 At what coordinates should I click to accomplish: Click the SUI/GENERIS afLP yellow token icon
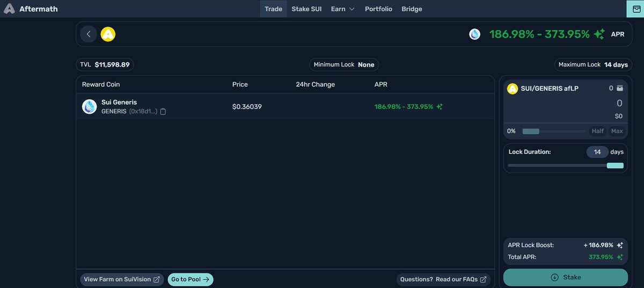click(513, 89)
